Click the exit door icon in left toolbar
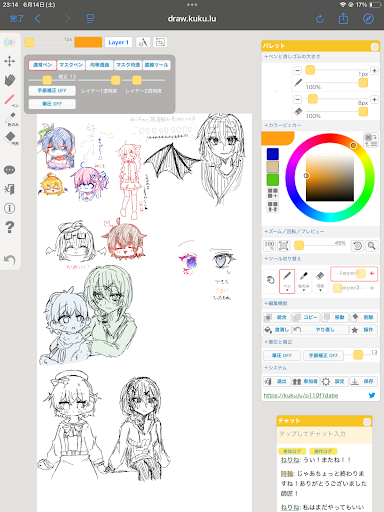The width and height of the screenshot is (384, 512). tap(9, 189)
